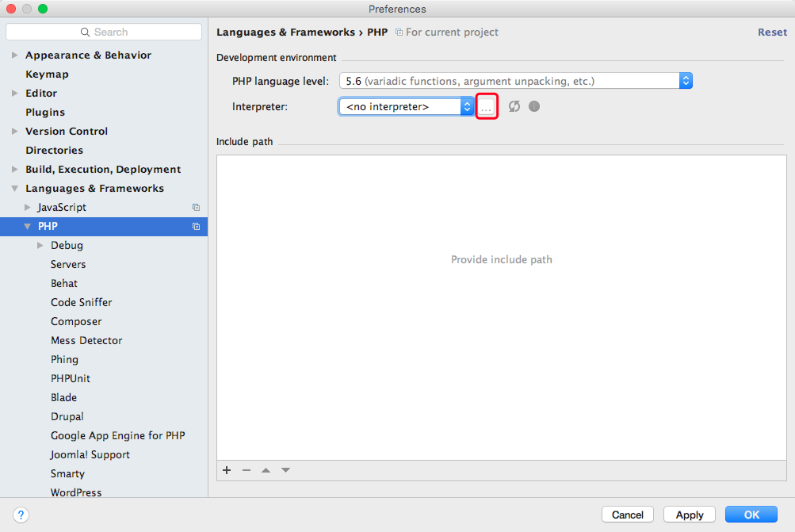Open Google App Engine for PHP page

pyautogui.click(x=117, y=435)
